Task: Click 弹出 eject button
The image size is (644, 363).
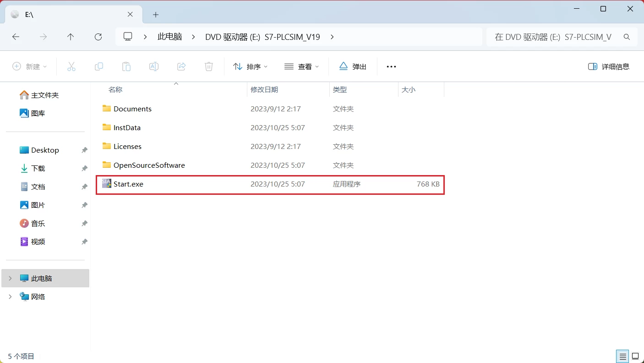Action: point(353,66)
